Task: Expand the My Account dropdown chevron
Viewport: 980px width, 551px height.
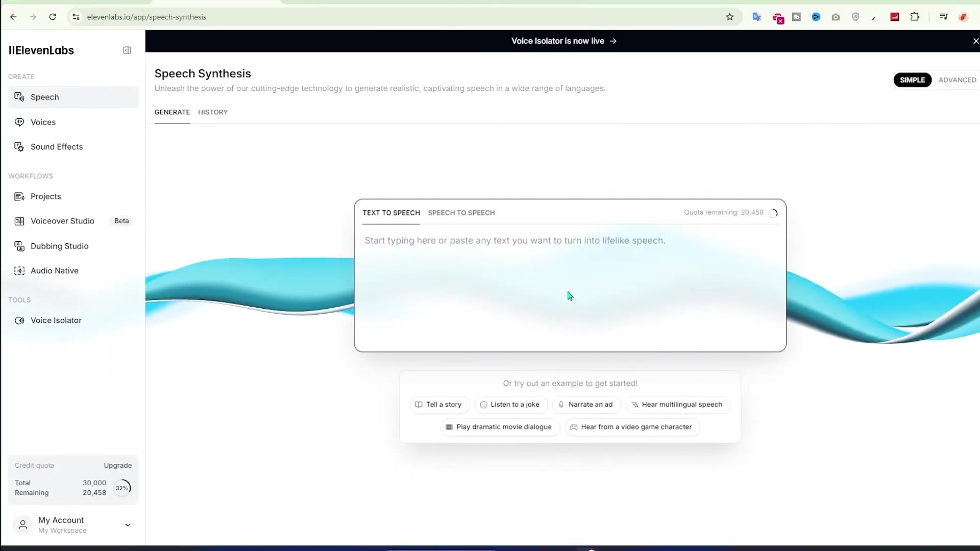Action: point(128,525)
